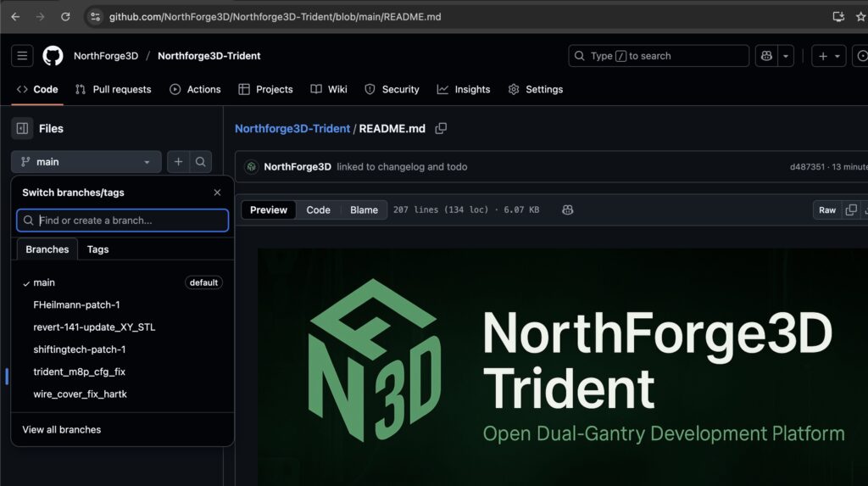Open the Raw file button
Viewport: 868px width, 486px height.
pos(826,210)
